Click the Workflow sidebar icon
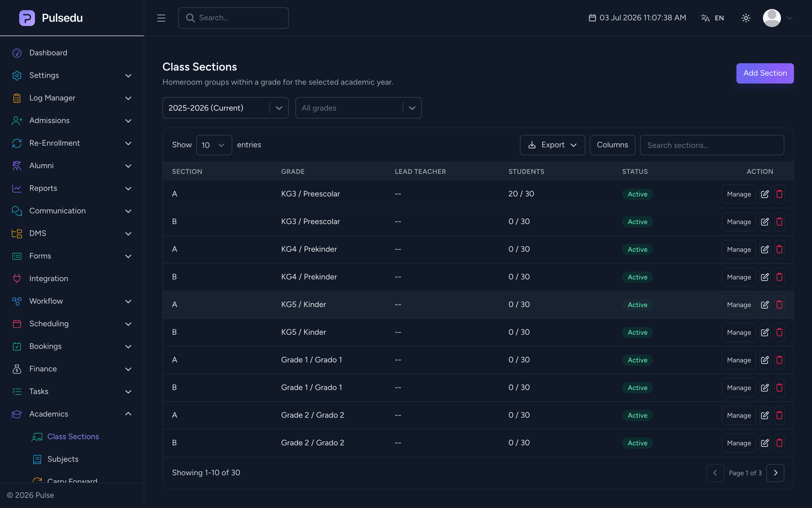 coord(17,301)
